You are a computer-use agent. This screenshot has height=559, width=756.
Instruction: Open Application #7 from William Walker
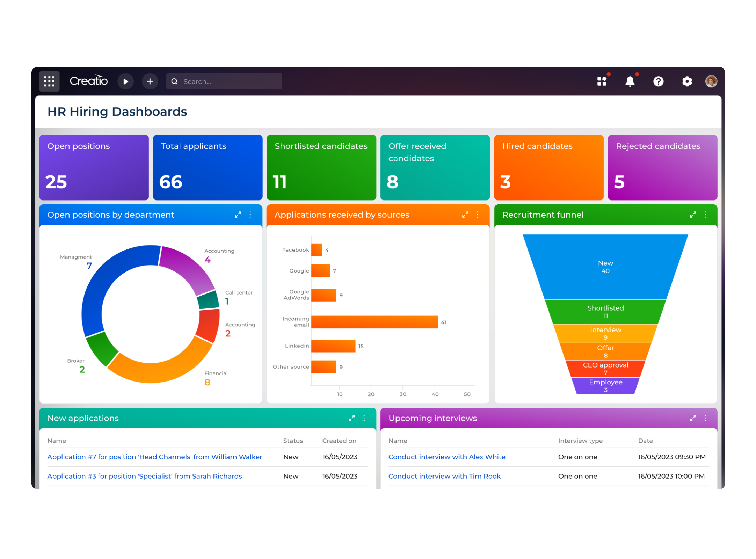point(155,457)
